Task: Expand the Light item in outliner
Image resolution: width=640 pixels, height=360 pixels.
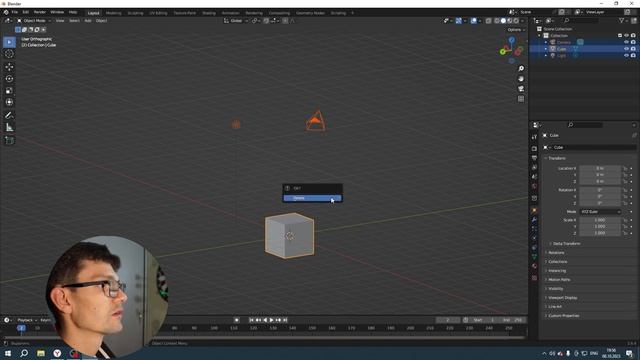Action: click(x=546, y=55)
